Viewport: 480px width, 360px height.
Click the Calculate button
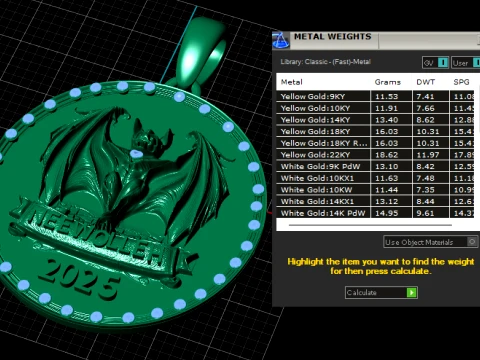[381, 293]
